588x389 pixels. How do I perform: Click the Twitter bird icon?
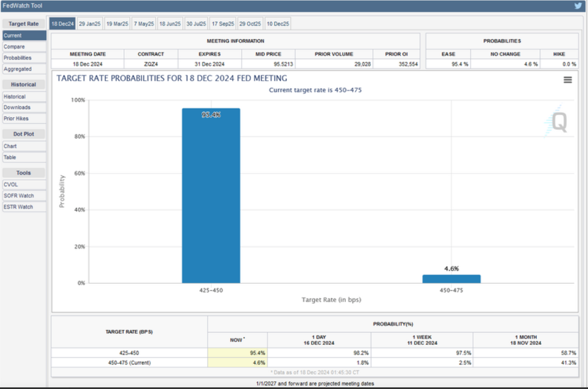(578, 6)
